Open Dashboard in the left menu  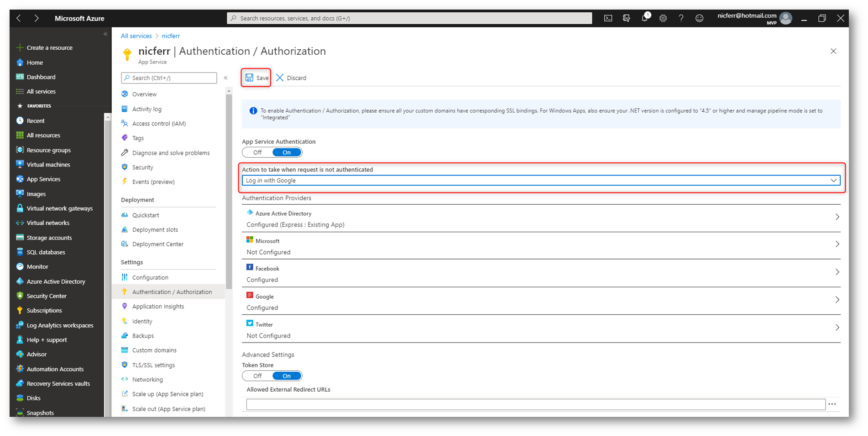41,77
